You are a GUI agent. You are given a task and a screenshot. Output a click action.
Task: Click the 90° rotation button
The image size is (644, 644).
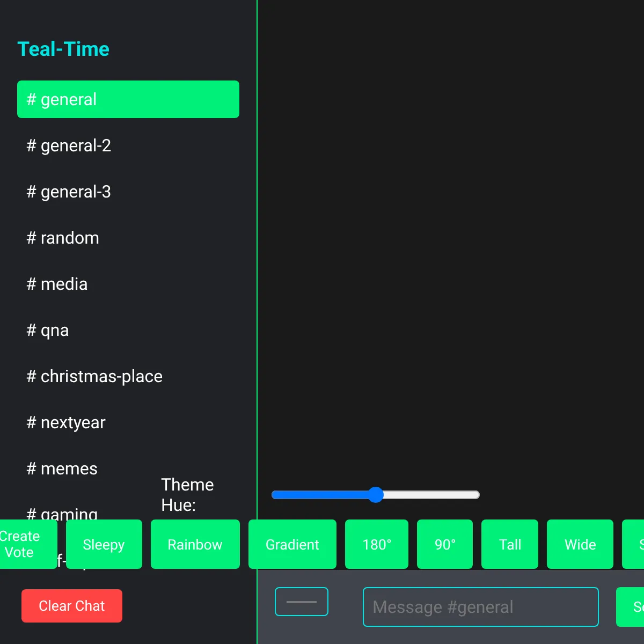pyautogui.click(x=445, y=544)
